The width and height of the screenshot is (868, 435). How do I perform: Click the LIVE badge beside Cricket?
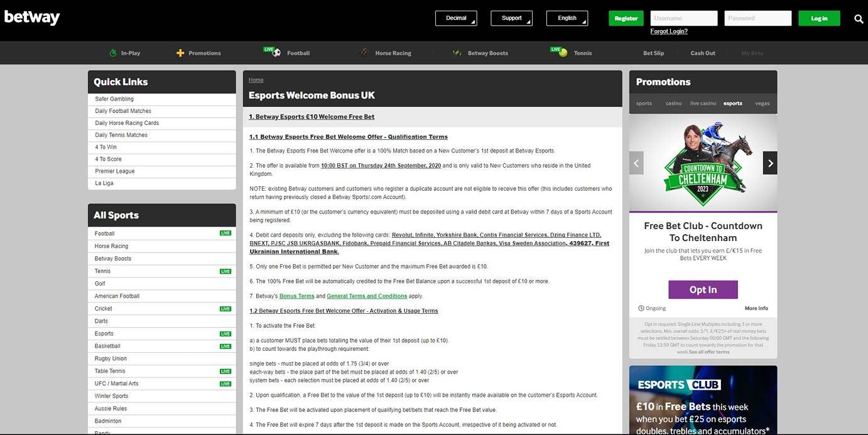[x=225, y=309]
